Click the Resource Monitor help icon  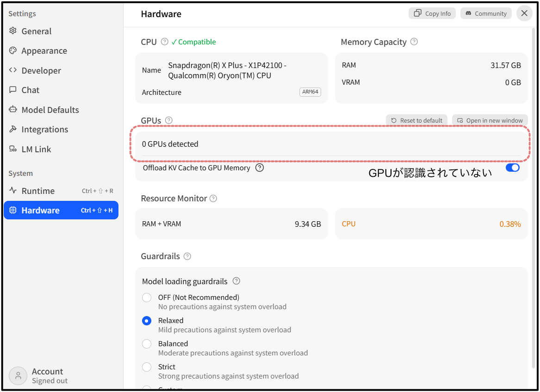pyautogui.click(x=213, y=199)
